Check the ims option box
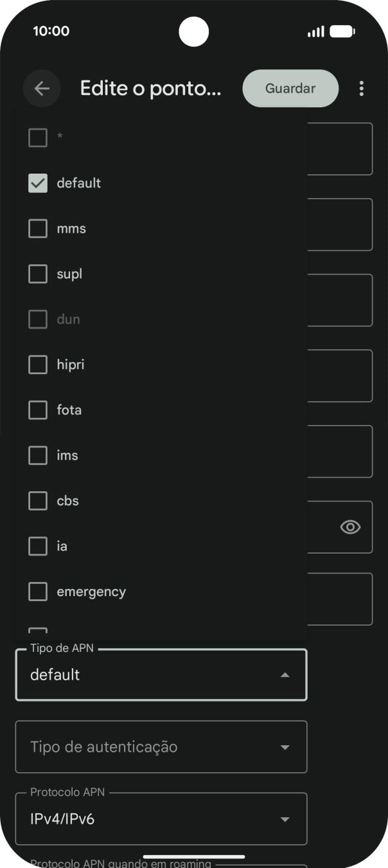 [38, 456]
